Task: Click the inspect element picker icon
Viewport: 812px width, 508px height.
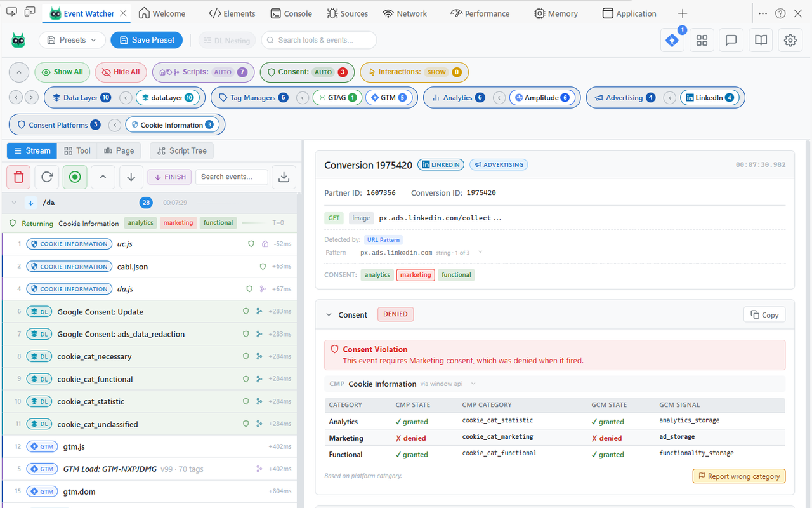Action: coord(11,12)
